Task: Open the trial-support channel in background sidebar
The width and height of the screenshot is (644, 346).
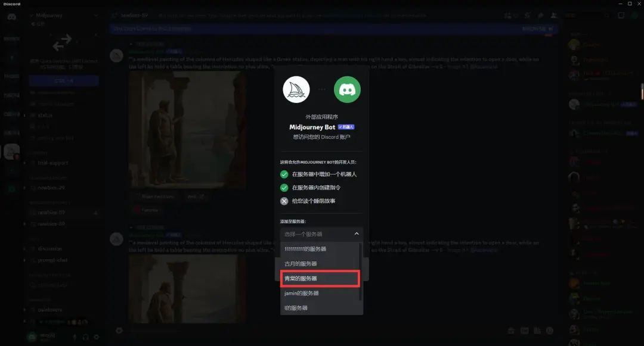Action: 52,163
